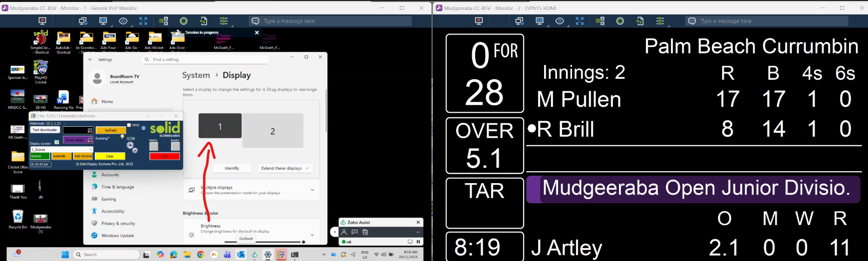Click the gears settings icon in ExternalCricketScorer
The image size is (868, 261).
[132, 147]
